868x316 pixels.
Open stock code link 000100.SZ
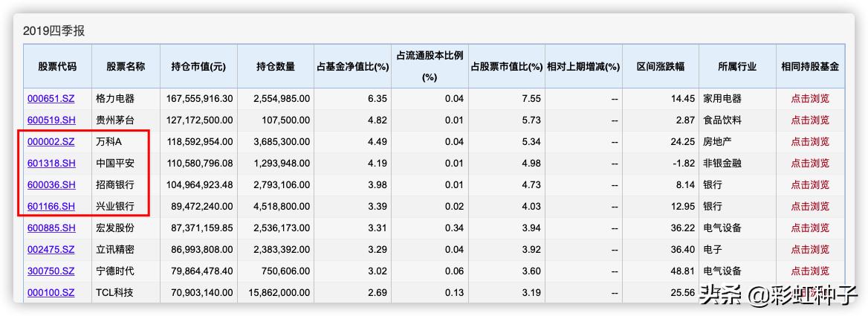(x=51, y=293)
